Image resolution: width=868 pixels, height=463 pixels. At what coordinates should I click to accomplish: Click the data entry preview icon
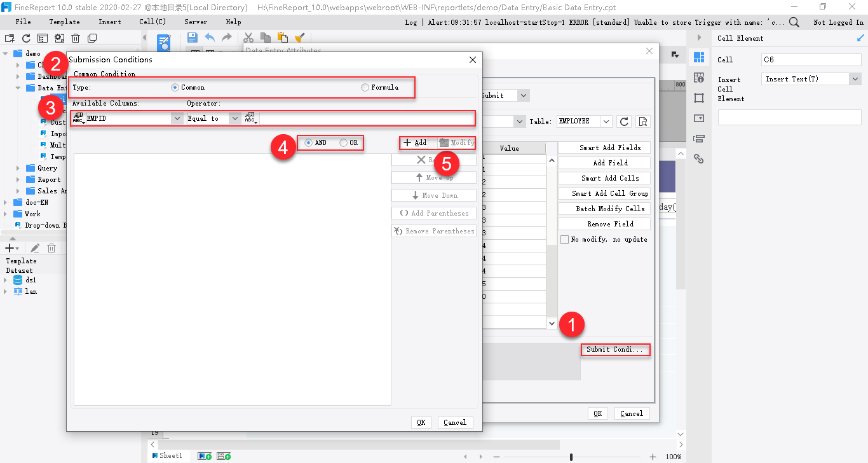point(164,43)
